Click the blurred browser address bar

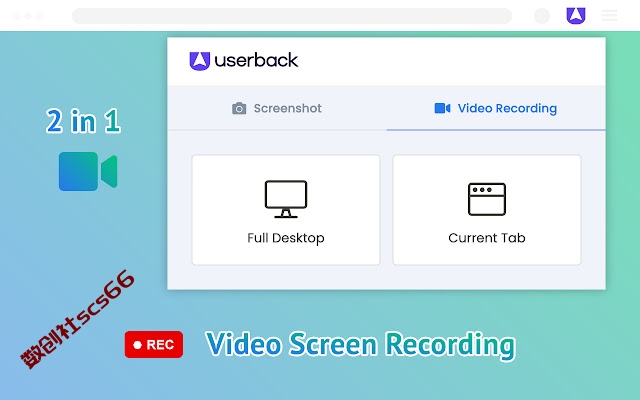tap(292, 16)
